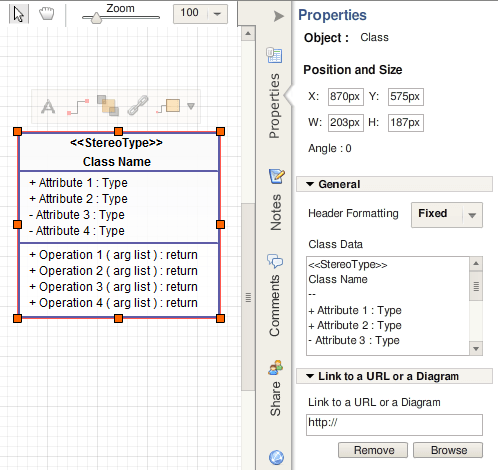This screenshot has width=498, height=470.
Task: Switch to Notes vertical tab
Action: click(x=276, y=212)
